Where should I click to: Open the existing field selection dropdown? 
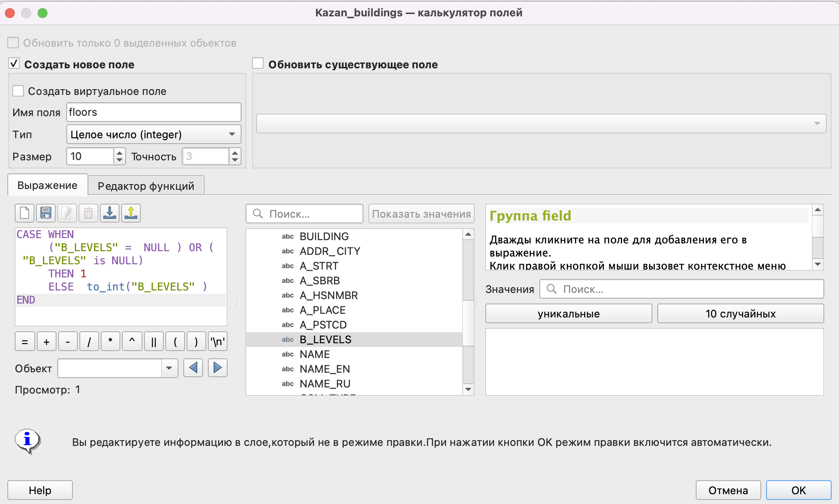coord(541,124)
